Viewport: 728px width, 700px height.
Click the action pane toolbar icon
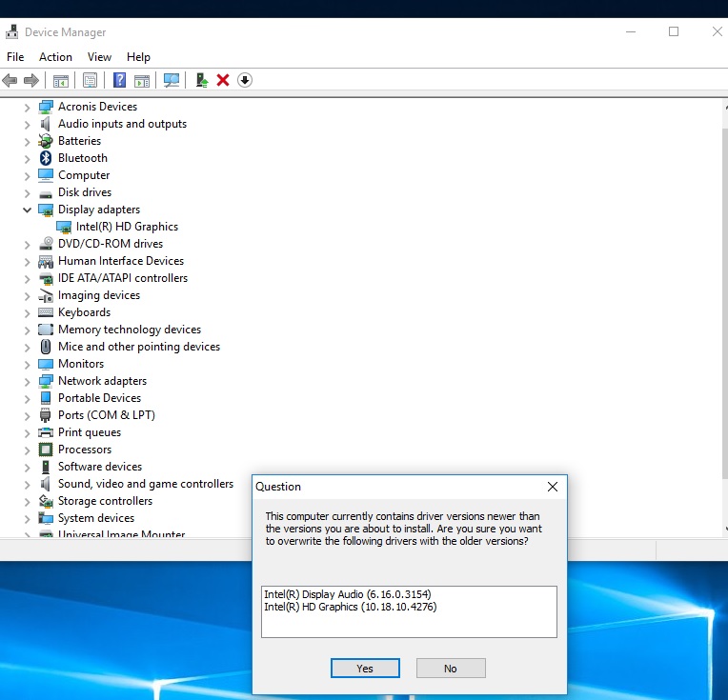142,80
